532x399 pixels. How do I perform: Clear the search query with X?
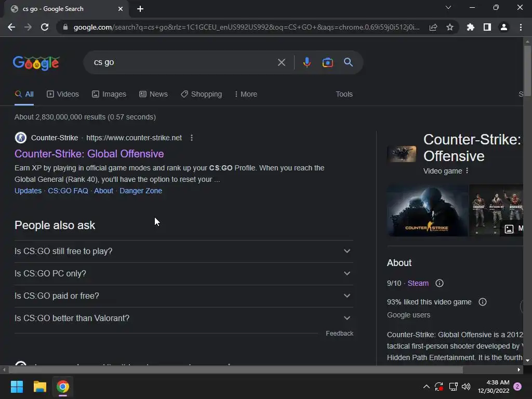point(281,62)
